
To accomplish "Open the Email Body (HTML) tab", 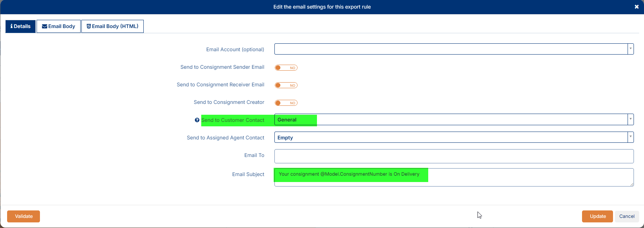I will coord(112,26).
